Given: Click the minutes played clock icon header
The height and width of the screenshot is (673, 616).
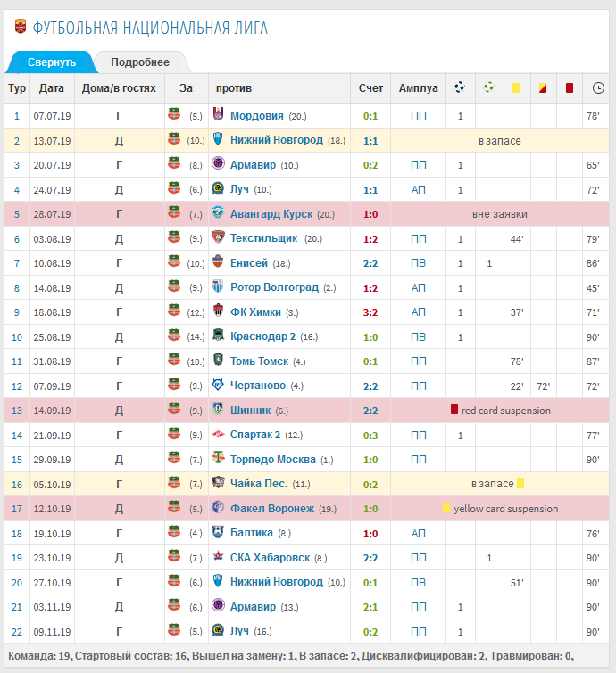Looking at the screenshot, I should pos(598,88).
